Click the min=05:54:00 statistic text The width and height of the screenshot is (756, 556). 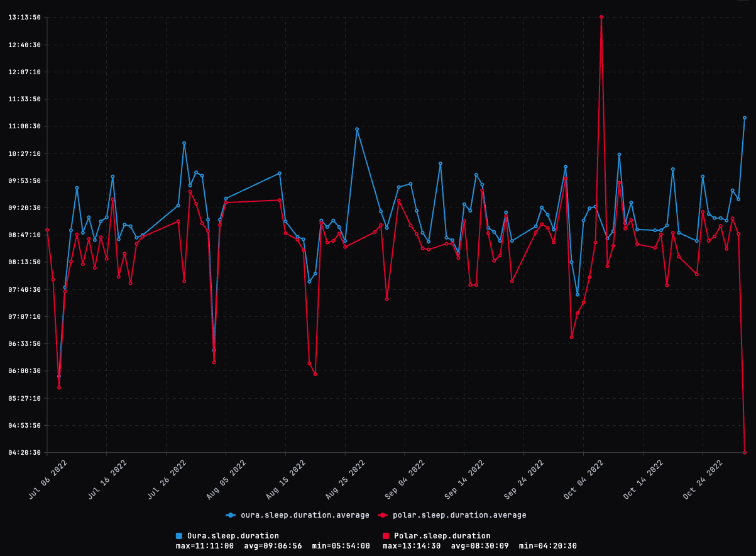tap(344, 546)
